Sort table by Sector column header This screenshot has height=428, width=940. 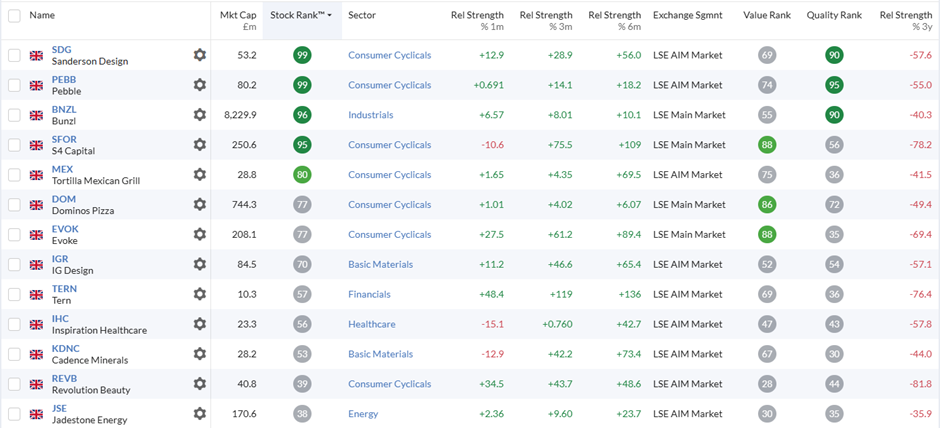point(361,15)
